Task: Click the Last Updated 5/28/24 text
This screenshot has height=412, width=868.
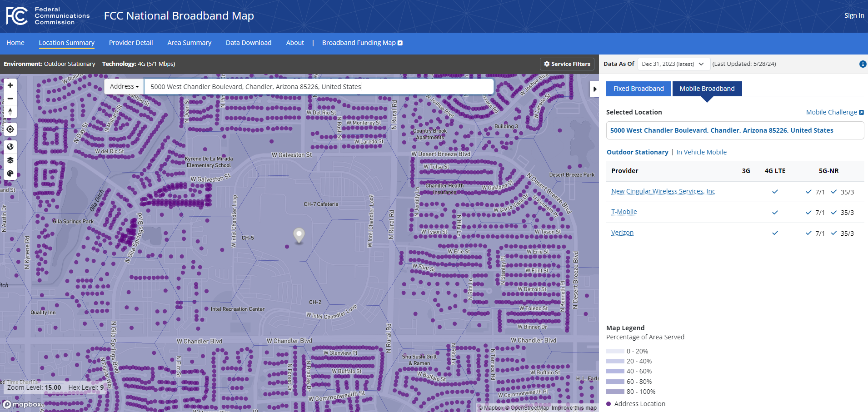Action: point(744,64)
